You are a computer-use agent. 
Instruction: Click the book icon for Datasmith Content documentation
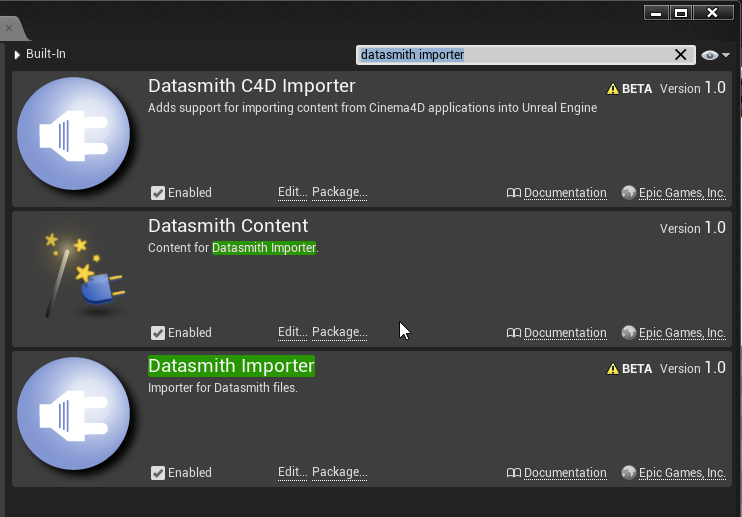[513, 333]
